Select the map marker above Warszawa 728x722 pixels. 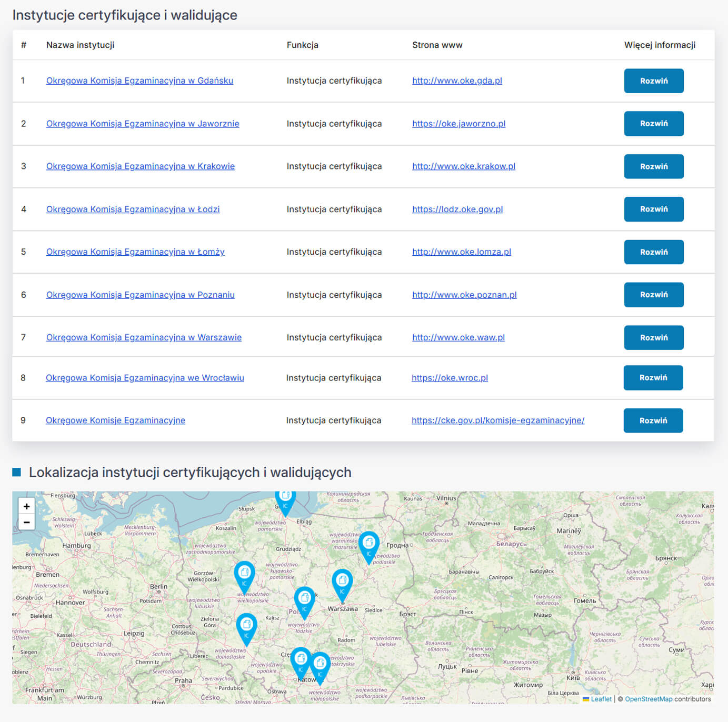342,582
